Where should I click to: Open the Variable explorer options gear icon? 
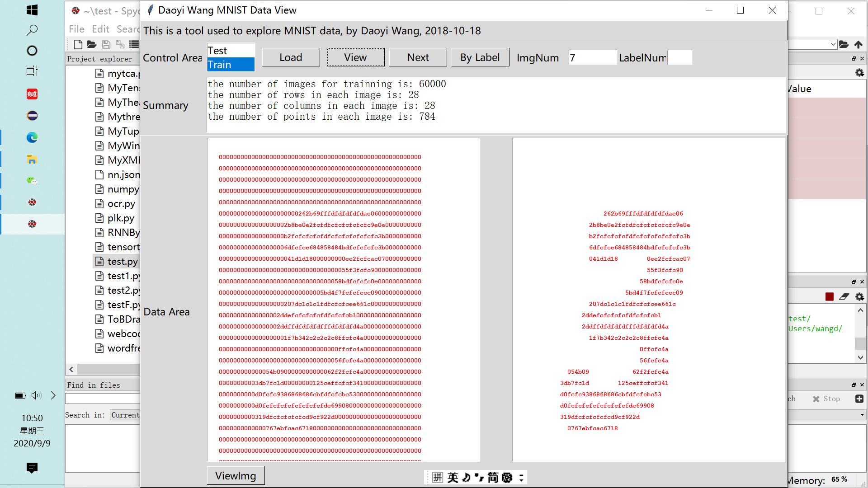[859, 72]
